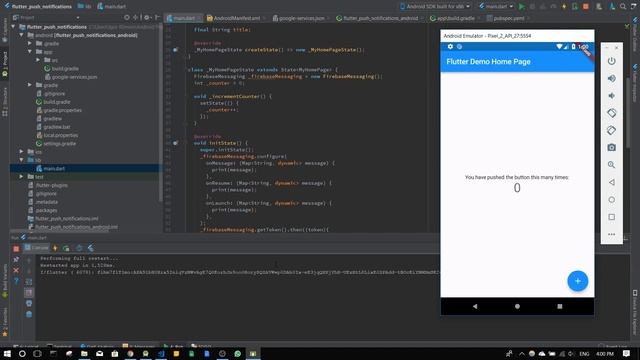Tap the Android recents square in phone

[x=560, y=306]
